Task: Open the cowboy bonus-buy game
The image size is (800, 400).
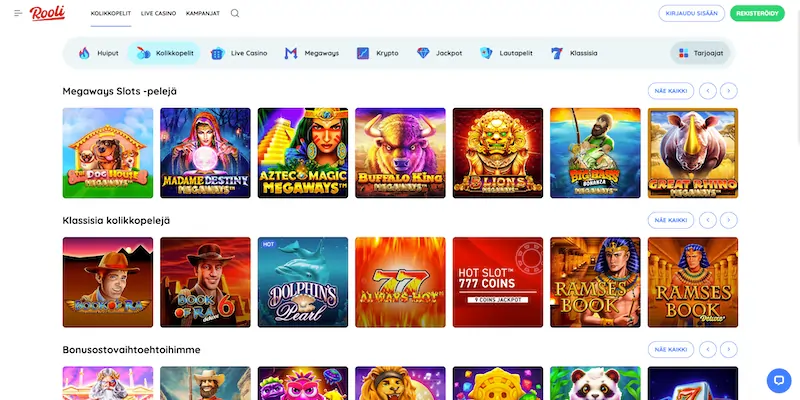Action: coord(205,383)
